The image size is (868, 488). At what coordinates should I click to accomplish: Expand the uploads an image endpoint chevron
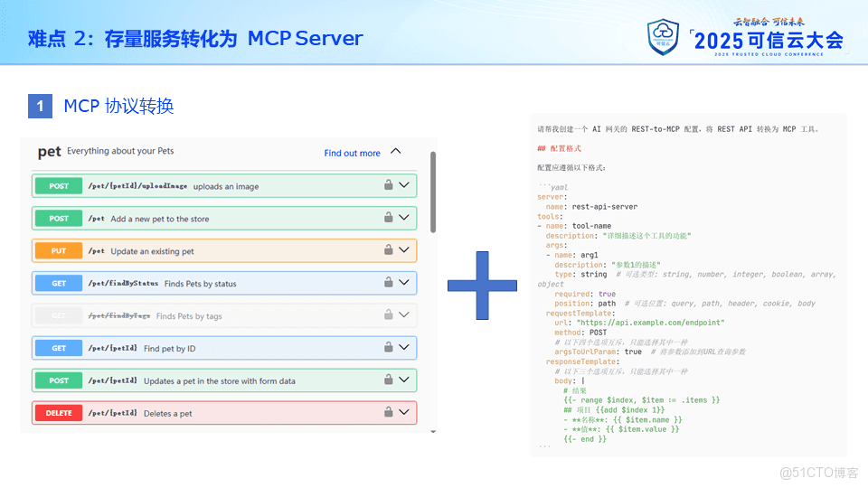404,185
